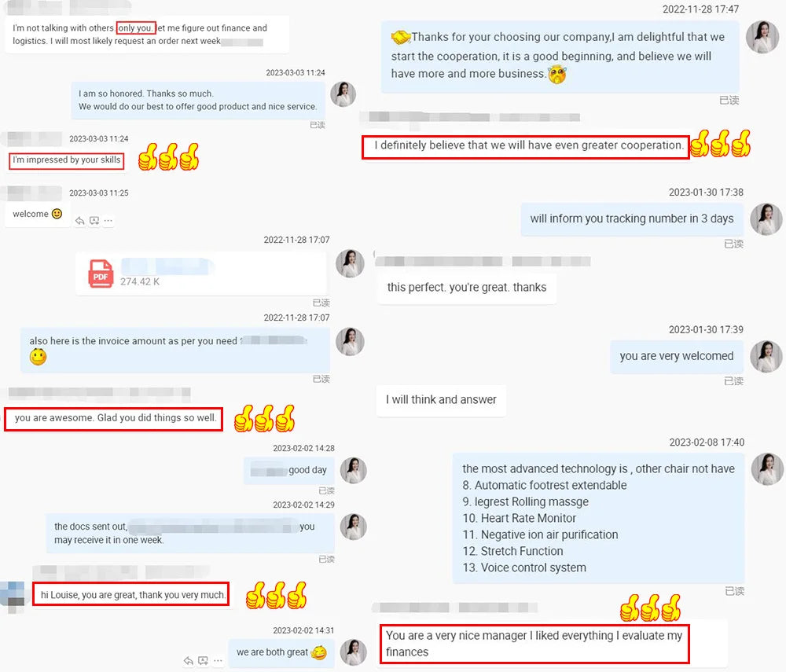Image resolution: width=786 pixels, height=672 pixels.
Task: Click reply arrow beside 'we are both great'
Action: (189, 660)
